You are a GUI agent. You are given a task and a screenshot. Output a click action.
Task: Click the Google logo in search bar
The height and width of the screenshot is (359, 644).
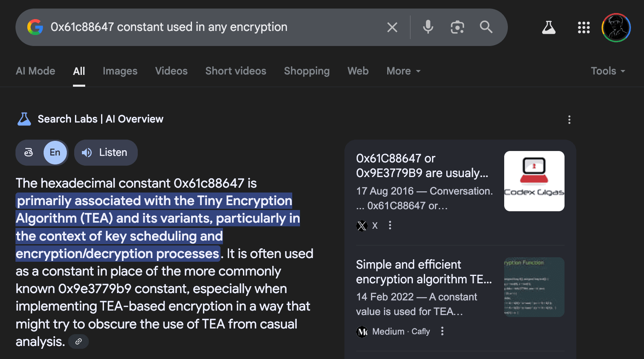pyautogui.click(x=35, y=27)
